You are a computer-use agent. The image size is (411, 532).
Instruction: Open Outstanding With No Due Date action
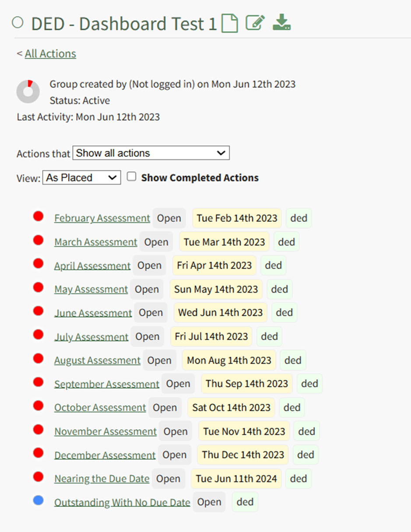[x=122, y=502]
